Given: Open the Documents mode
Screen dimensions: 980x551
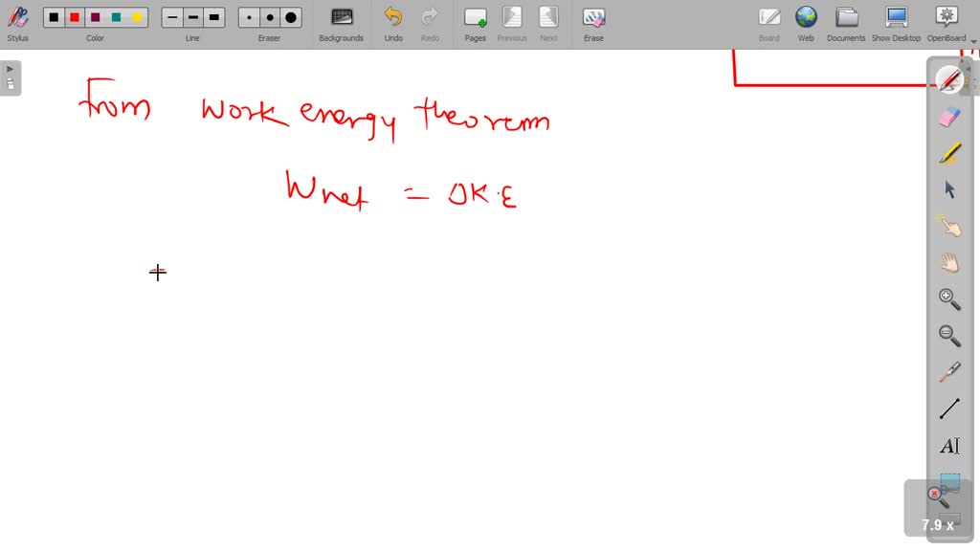Looking at the screenshot, I should [x=846, y=18].
